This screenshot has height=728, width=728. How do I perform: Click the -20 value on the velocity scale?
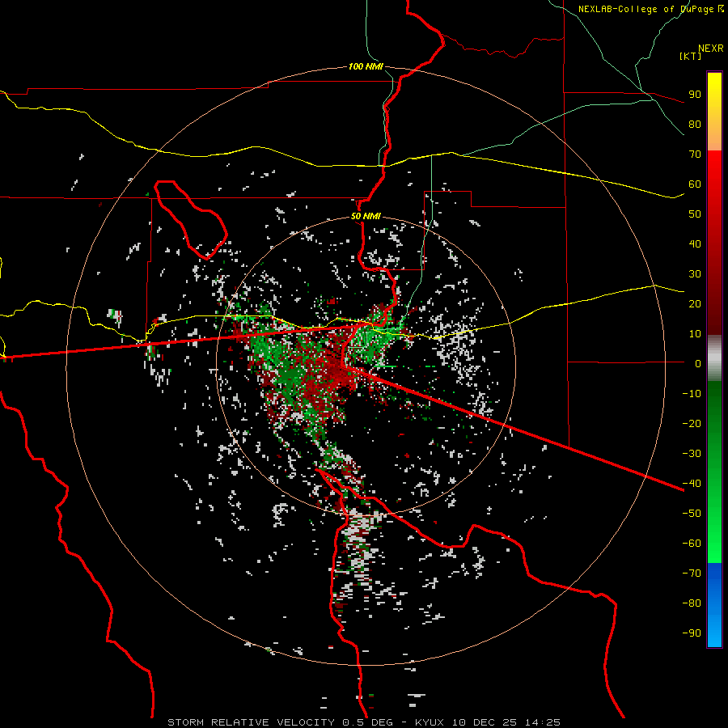click(692, 423)
